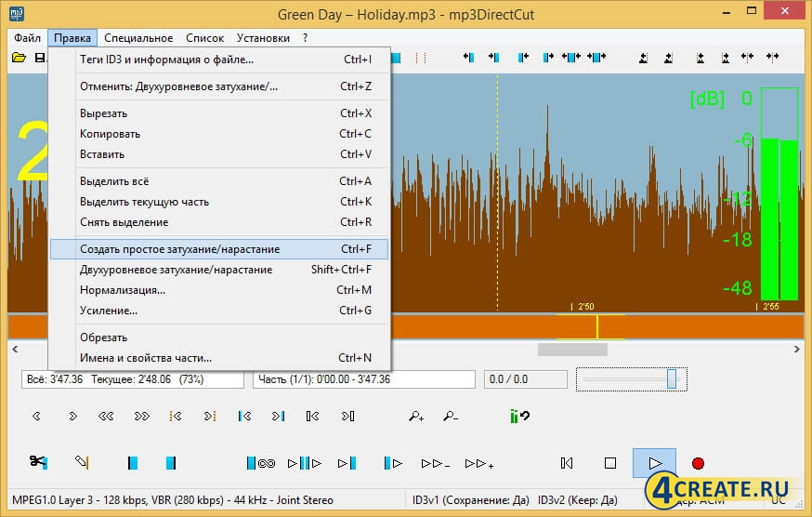Open the Список menu

pyautogui.click(x=205, y=38)
